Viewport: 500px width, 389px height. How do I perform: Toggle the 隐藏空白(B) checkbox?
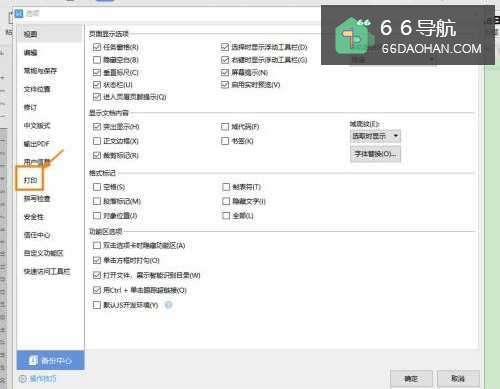pos(97,60)
